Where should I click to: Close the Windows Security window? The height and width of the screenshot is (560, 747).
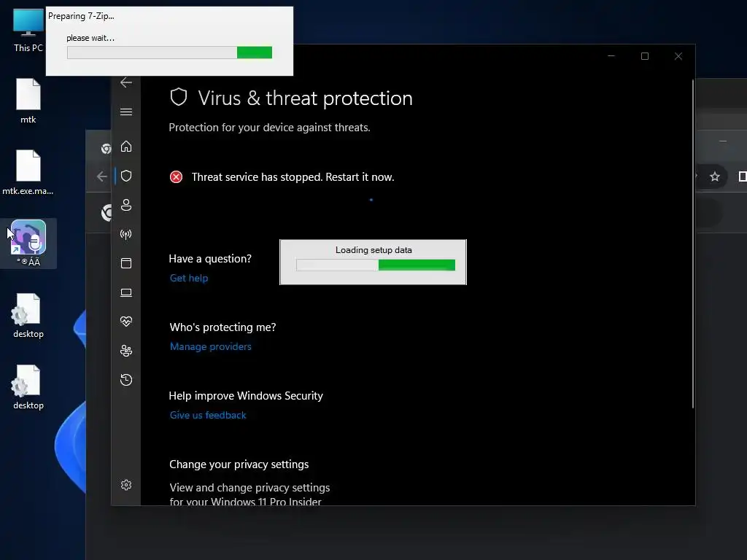coord(678,56)
